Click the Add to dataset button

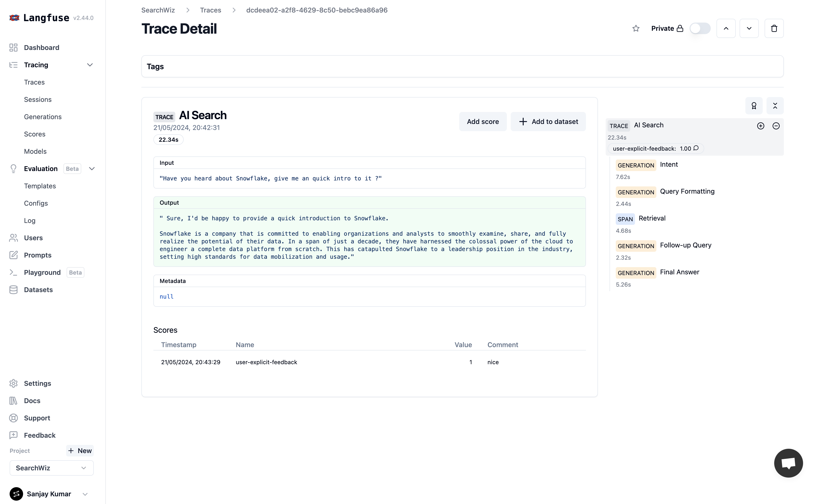point(548,122)
